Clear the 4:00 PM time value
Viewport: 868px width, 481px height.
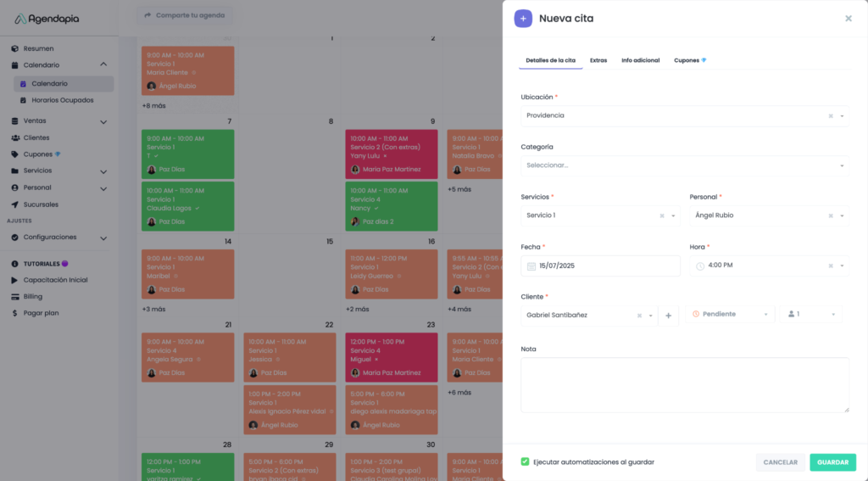pyautogui.click(x=831, y=266)
